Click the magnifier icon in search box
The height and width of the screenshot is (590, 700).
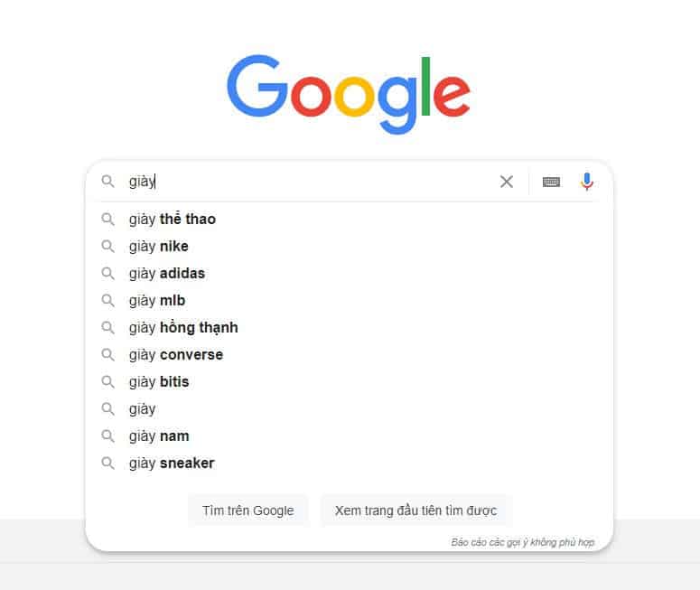[108, 182]
